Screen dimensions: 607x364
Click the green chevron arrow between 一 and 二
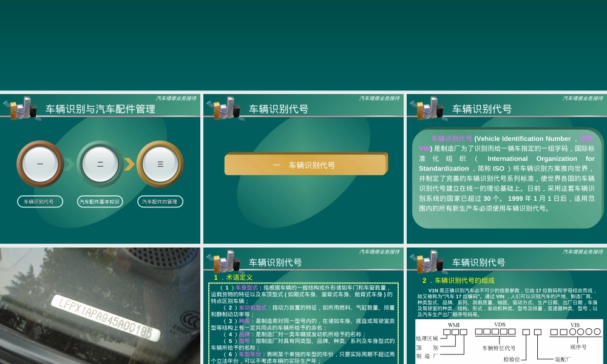(x=70, y=164)
